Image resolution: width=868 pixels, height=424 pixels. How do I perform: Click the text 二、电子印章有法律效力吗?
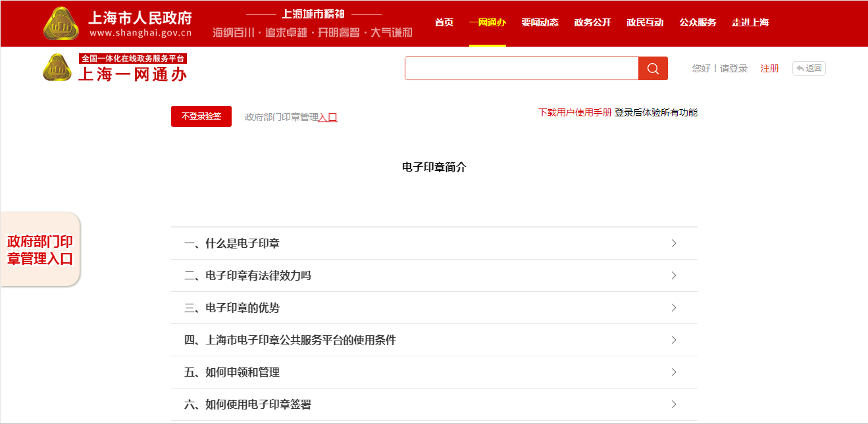(x=247, y=276)
